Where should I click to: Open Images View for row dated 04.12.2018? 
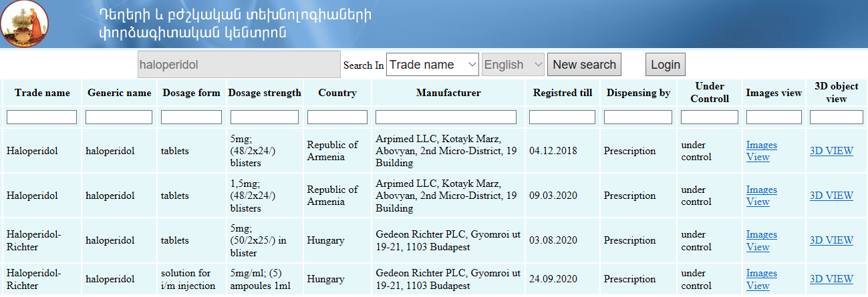click(761, 151)
